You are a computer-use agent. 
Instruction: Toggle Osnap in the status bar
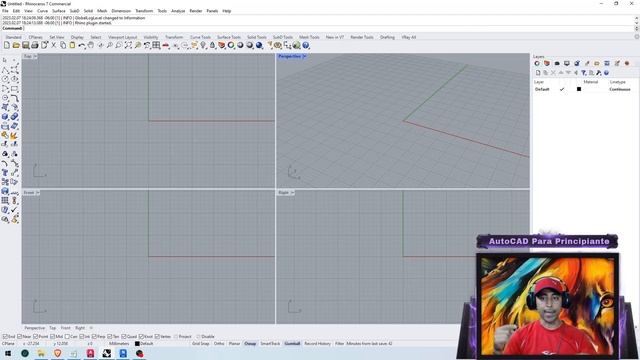[250, 344]
